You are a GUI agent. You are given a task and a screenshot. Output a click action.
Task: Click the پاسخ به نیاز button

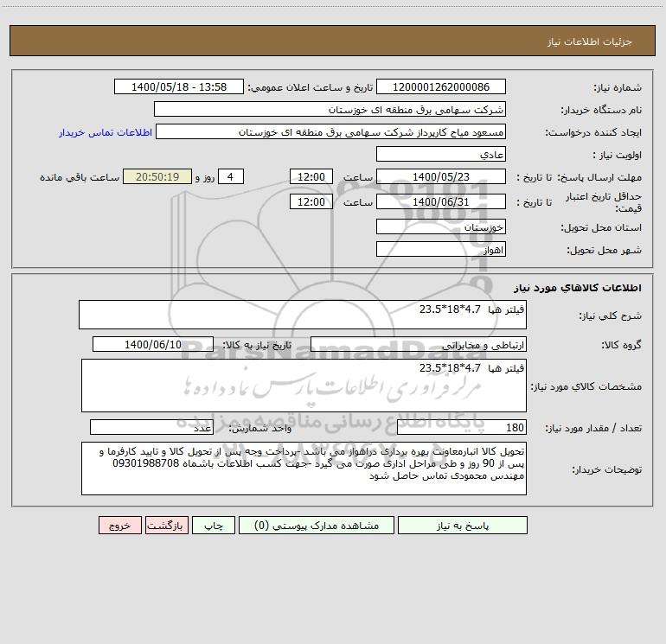[x=462, y=526]
